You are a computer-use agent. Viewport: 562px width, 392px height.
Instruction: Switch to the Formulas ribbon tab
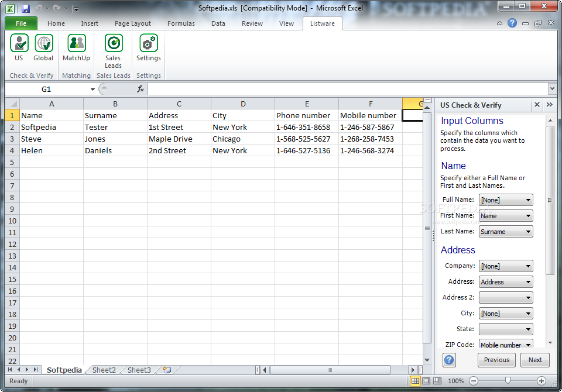coord(181,23)
